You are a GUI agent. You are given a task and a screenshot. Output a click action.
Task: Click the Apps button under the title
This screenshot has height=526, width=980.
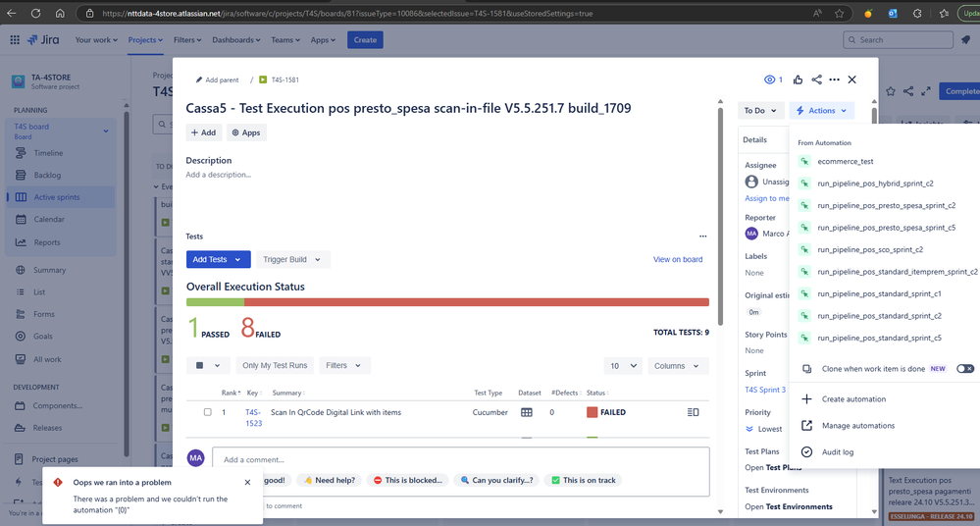click(x=246, y=132)
